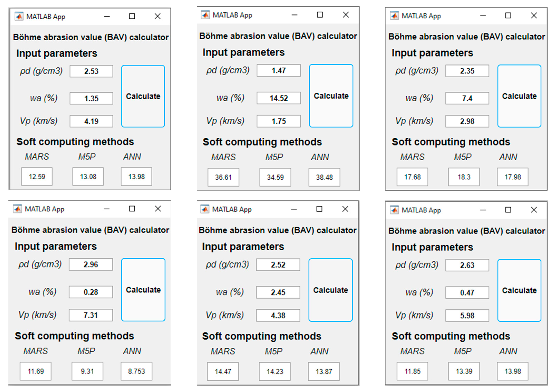The height and width of the screenshot is (392, 555).
Task: Maximize the window containing ρd 2.53
Action: click(x=132, y=16)
